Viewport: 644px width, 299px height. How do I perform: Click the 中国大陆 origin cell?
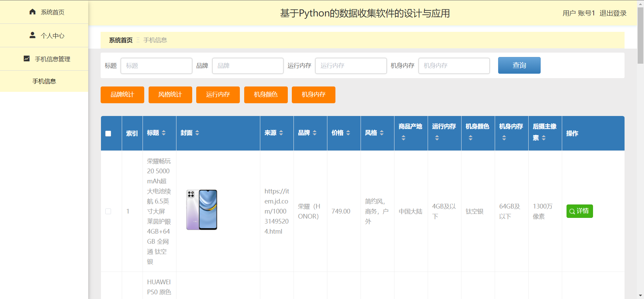[411, 212]
